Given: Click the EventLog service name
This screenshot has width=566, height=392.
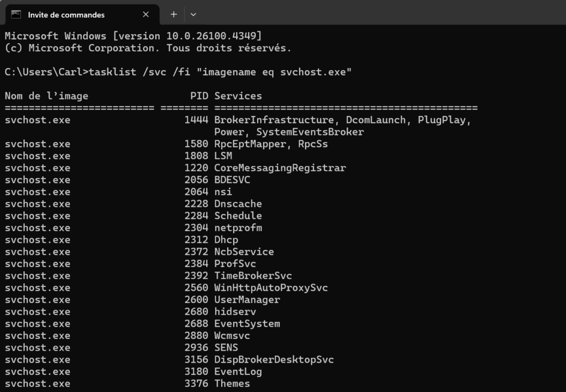Looking at the screenshot, I should [x=238, y=372].
